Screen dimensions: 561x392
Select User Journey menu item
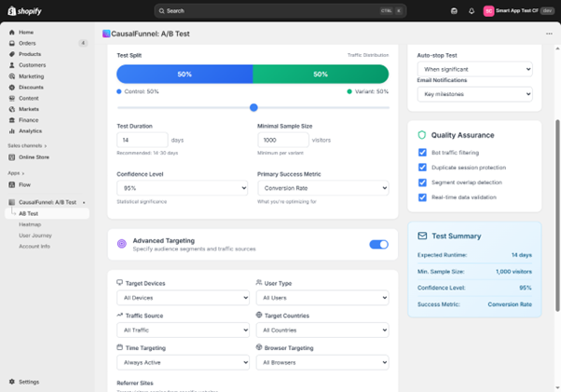coord(34,236)
